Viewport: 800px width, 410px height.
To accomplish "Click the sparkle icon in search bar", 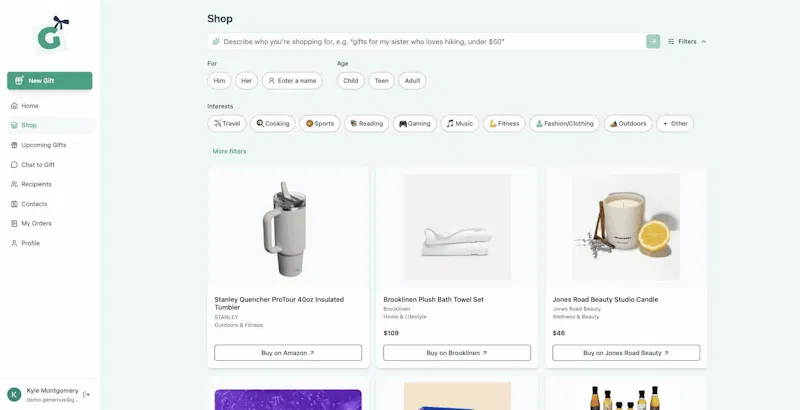I will (x=216, y=41).
